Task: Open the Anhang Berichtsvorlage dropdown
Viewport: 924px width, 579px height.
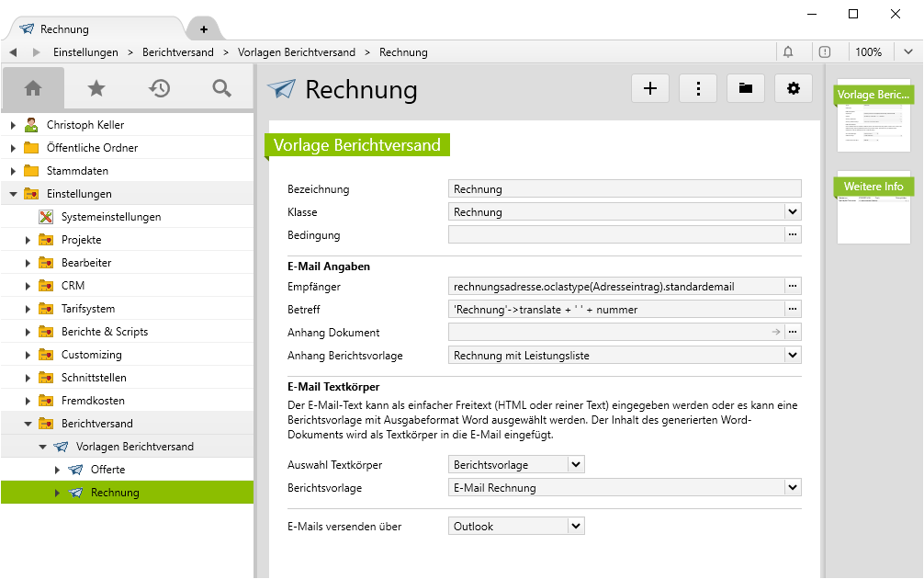Action: [793, 355]
